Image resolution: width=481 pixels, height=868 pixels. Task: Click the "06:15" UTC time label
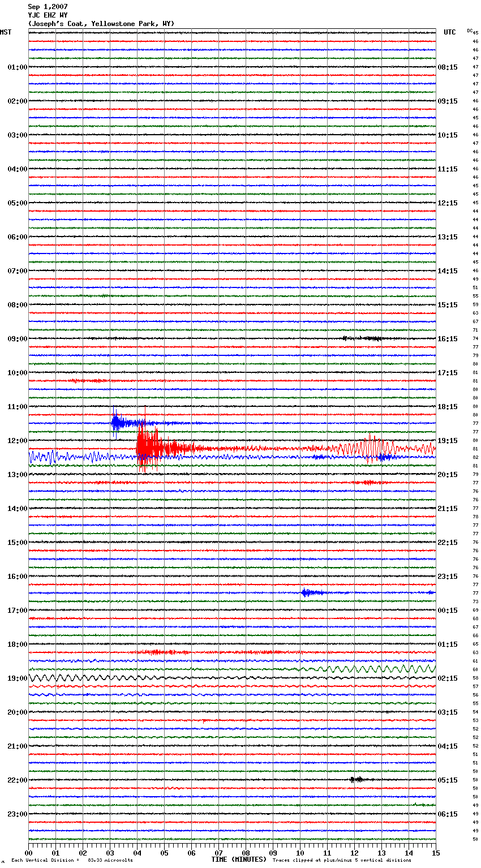tap(448, 814)
